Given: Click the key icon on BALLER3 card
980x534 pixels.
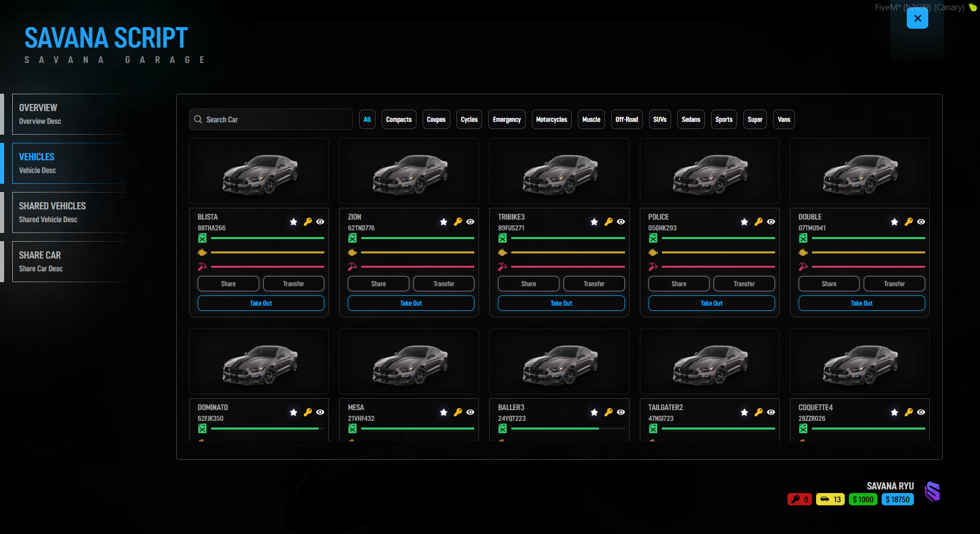Looking at the screenshot, I should (x=609, y=412).
